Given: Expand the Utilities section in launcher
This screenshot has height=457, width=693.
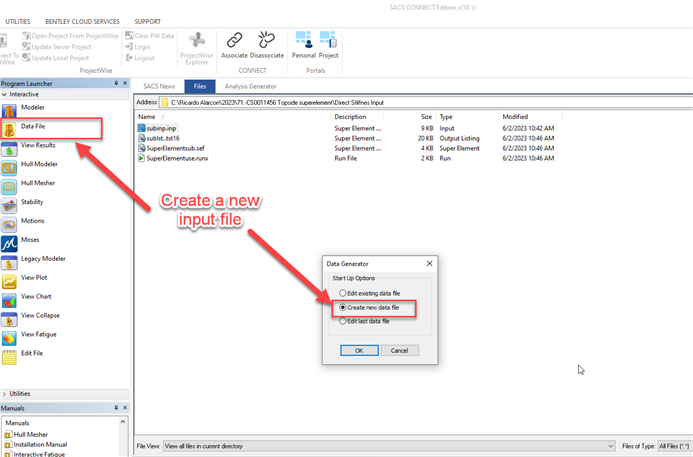Looking at the screenshot, I should click(x=4, y=394).
